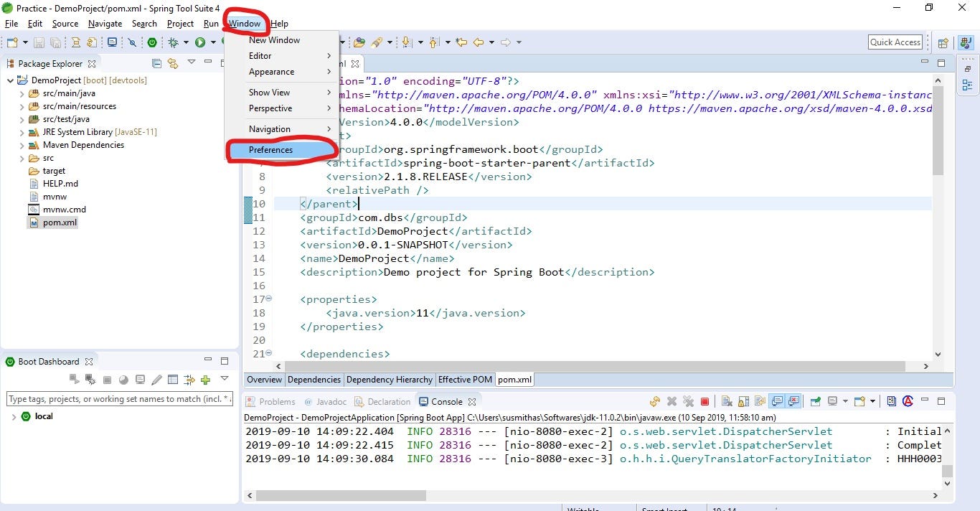
Task: Open the Show View submenu
Action: [282, 93]
